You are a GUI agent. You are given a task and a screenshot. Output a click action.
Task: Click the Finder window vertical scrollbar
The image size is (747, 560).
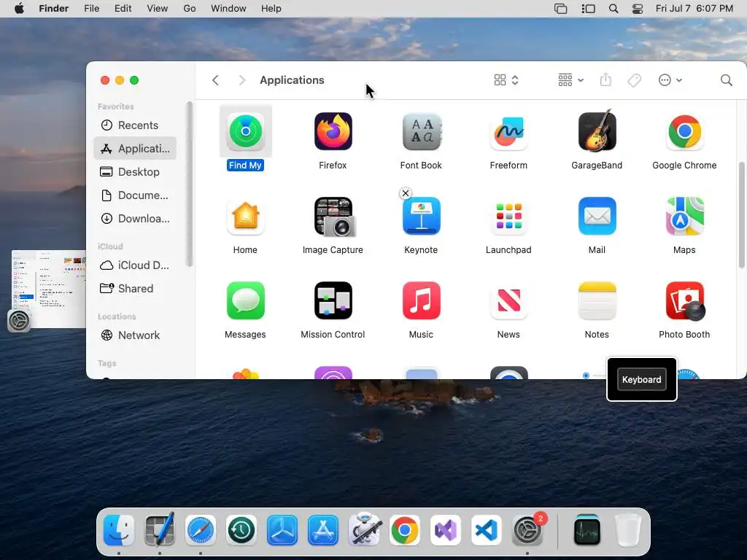pos(741,215)
